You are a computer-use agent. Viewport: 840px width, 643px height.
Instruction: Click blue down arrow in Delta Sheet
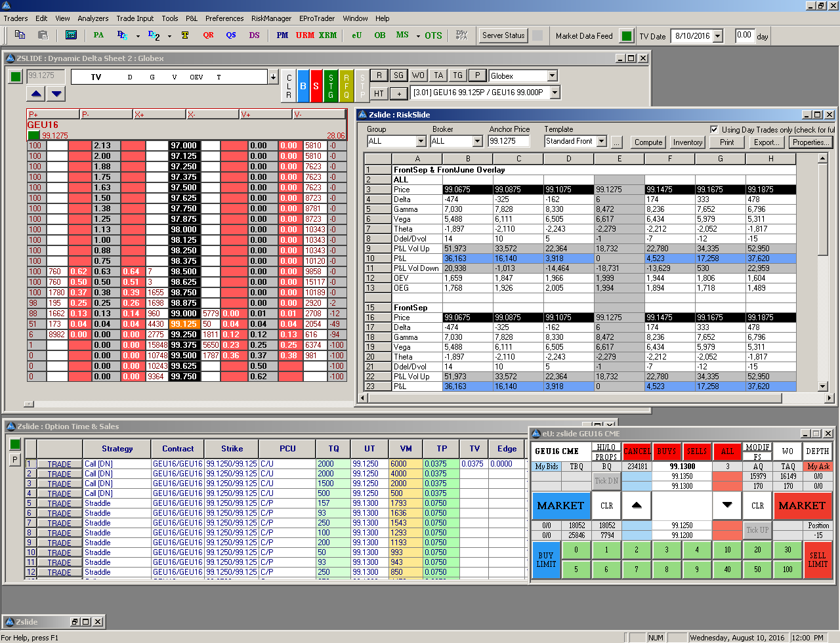coord(56,94)
